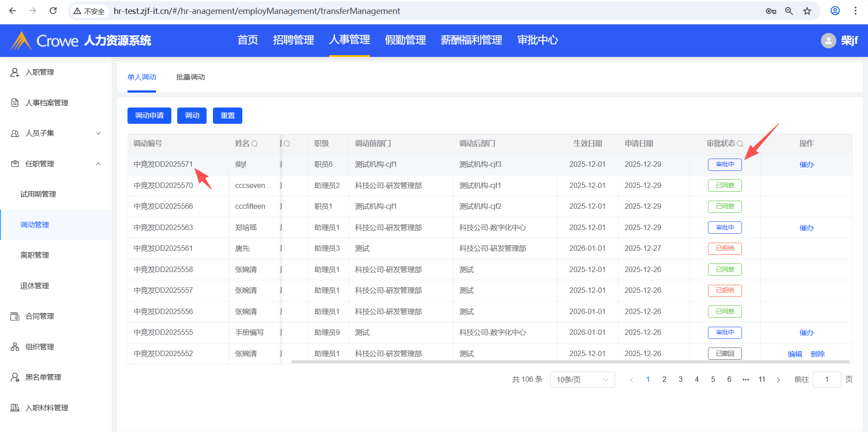Expand the 人员子集 sidebar menu
Screen dimensions: 868x432
99,133
